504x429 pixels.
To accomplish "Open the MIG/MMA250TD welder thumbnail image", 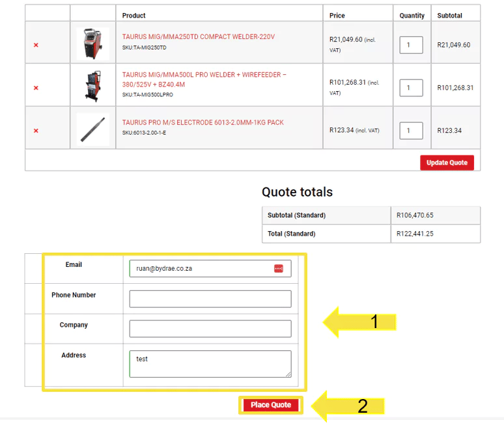I will coord(92,44).
